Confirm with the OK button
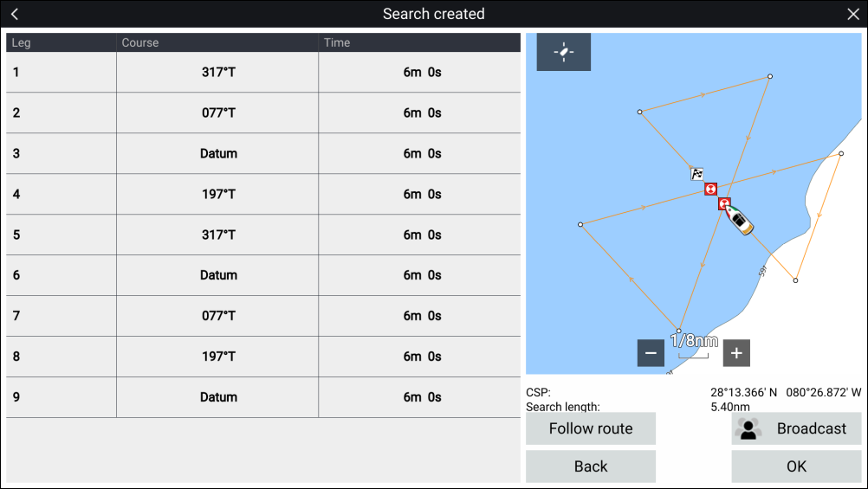Viewport: 868px width, 489px height. pos(796,466)
